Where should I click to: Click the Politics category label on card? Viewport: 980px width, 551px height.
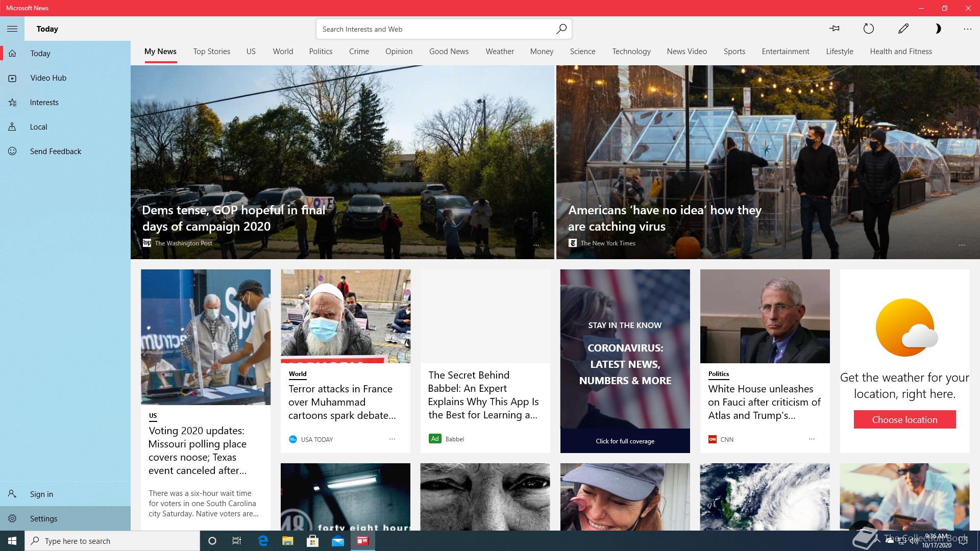coord(718,374)
